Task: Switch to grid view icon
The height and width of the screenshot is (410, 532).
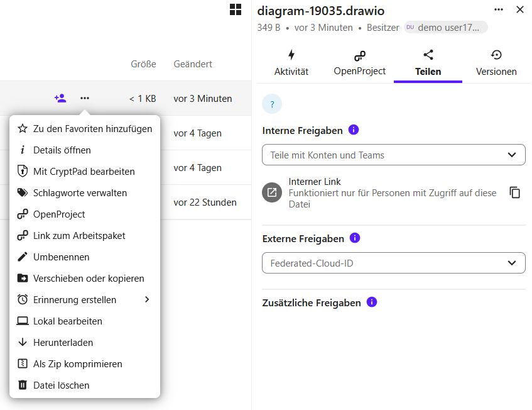Action: [x=236, y=9]
